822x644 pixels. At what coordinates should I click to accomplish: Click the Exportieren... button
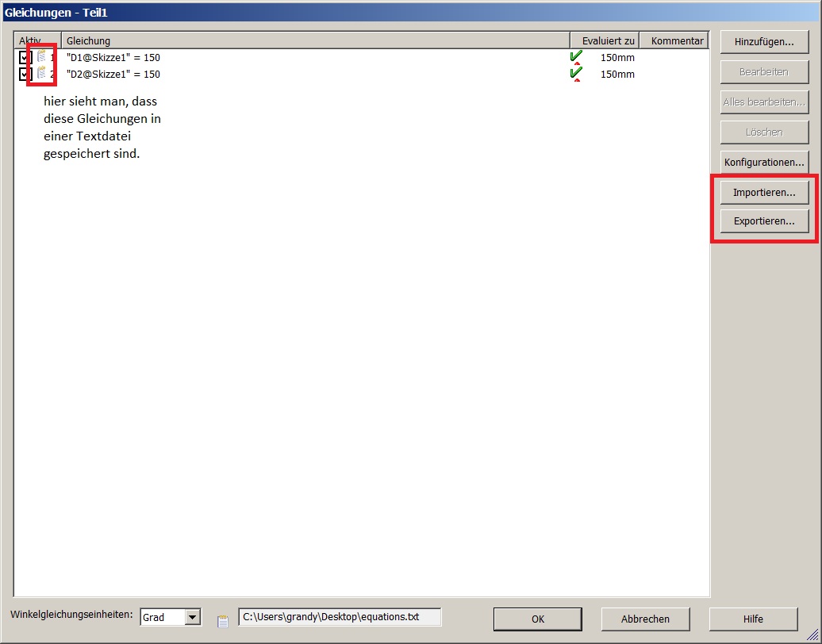(764, 221)
